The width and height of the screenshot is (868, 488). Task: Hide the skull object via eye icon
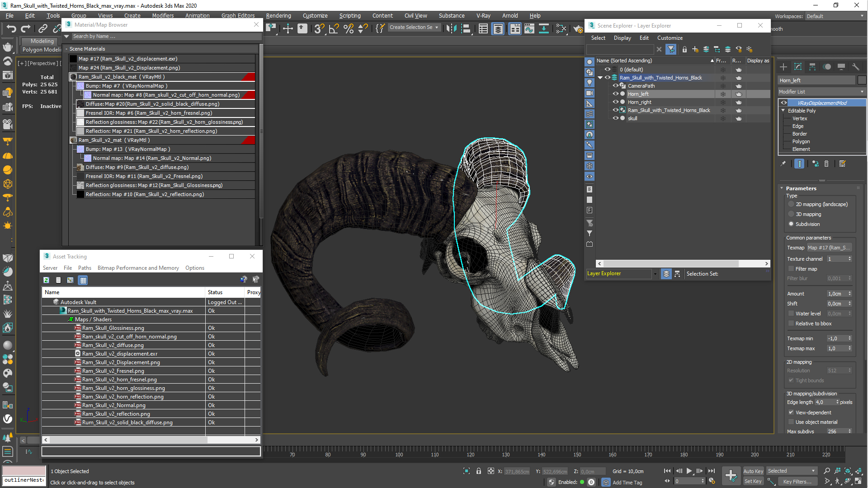tap(615, 118)
